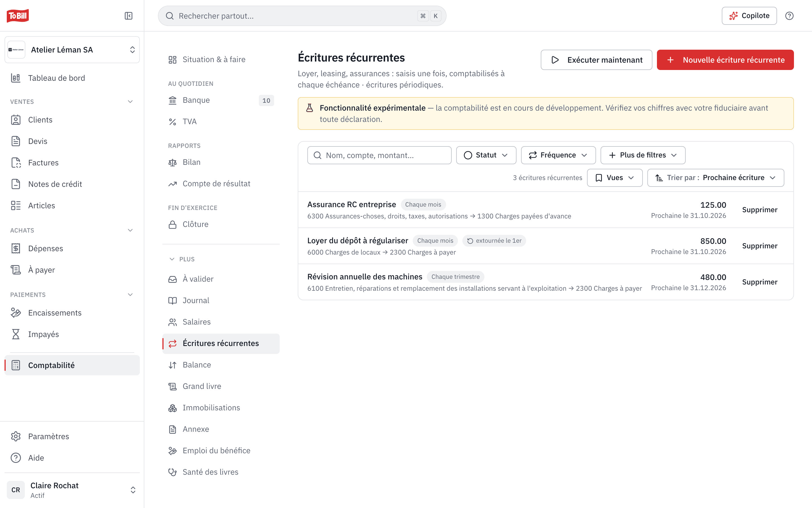Viewport: 812px width, 508px height.
Task: Click the Paramètres gear icon
Action: [x=16, y=436]
